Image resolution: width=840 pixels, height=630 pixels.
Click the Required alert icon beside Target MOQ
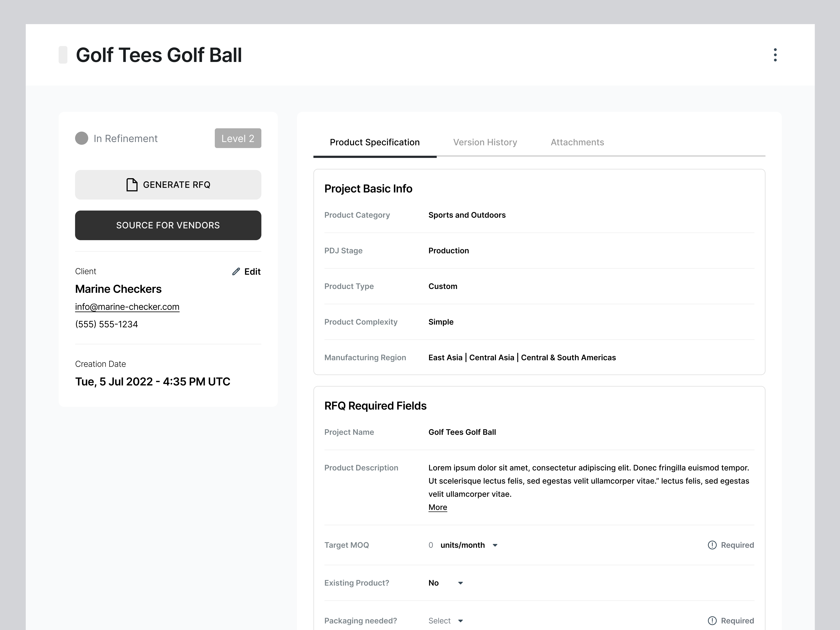712,545
